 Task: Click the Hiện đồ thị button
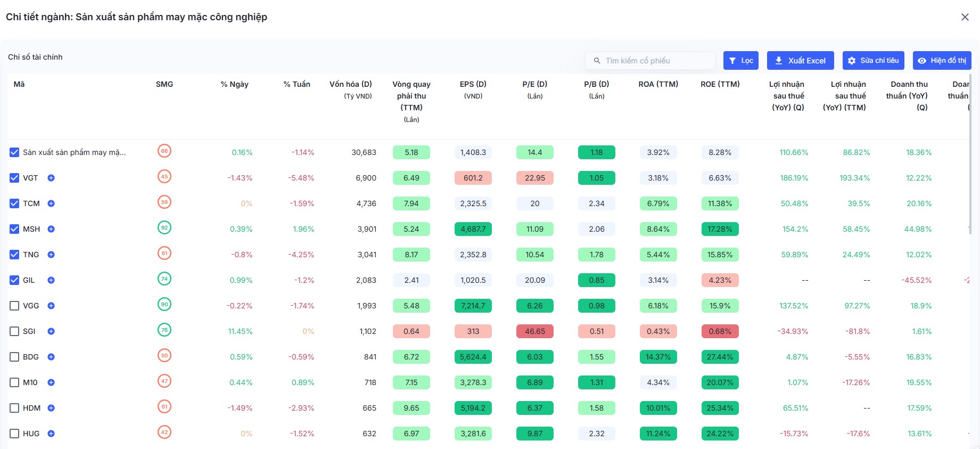click(x=942, y=61)
